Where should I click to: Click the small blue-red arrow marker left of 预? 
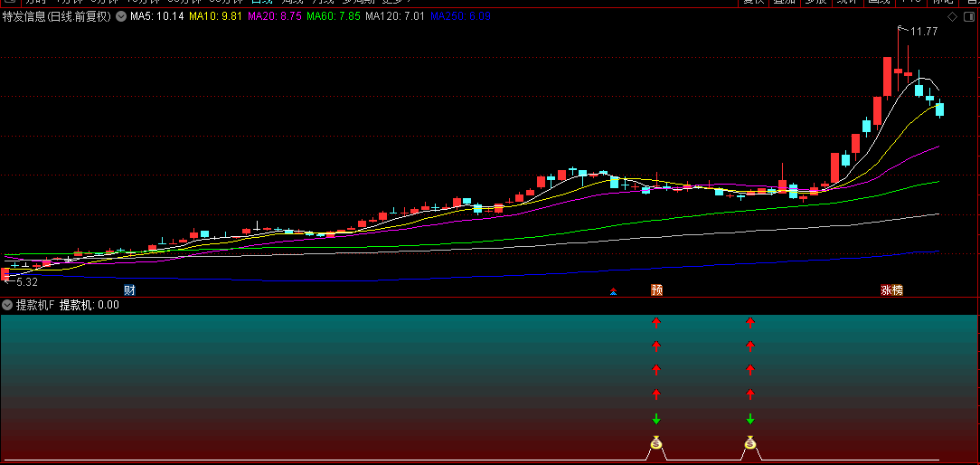[x=613, y=291]
